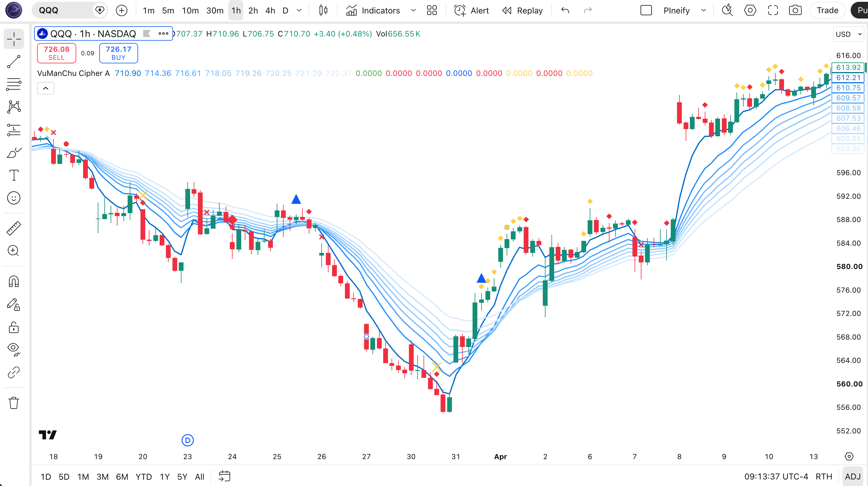Open the chart patterns tool
The image size is (868, 486).
[x=14, y=107]
